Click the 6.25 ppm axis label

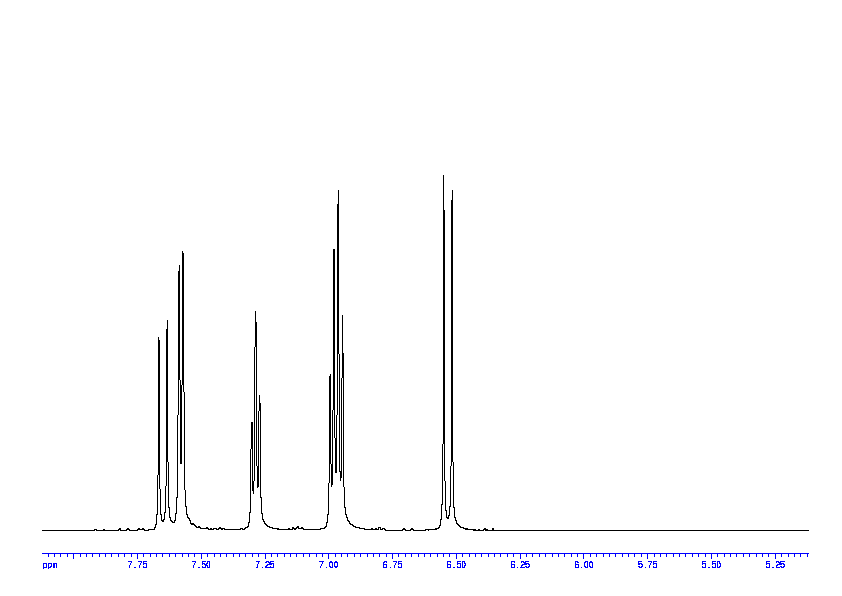520,565
